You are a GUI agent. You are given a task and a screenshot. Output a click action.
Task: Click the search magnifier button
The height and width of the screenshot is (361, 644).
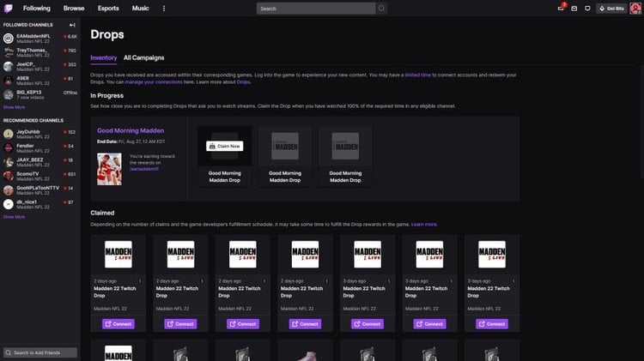tap(382, 8)
